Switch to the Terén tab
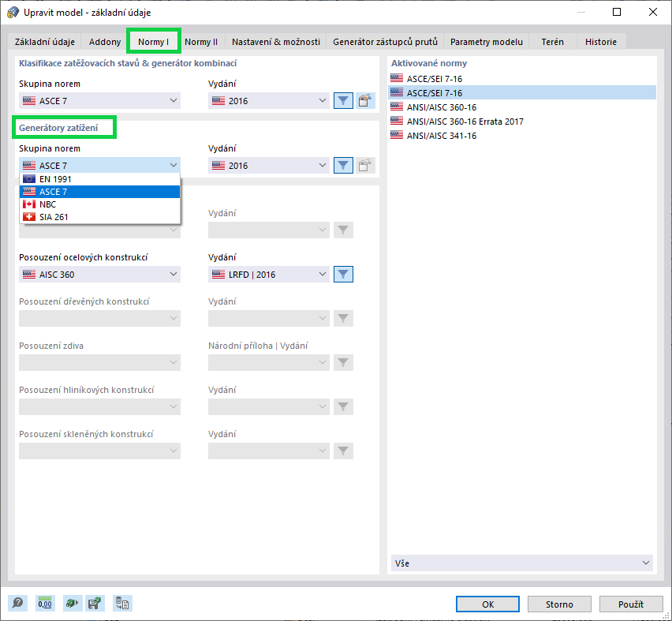 tap(552, 42)
